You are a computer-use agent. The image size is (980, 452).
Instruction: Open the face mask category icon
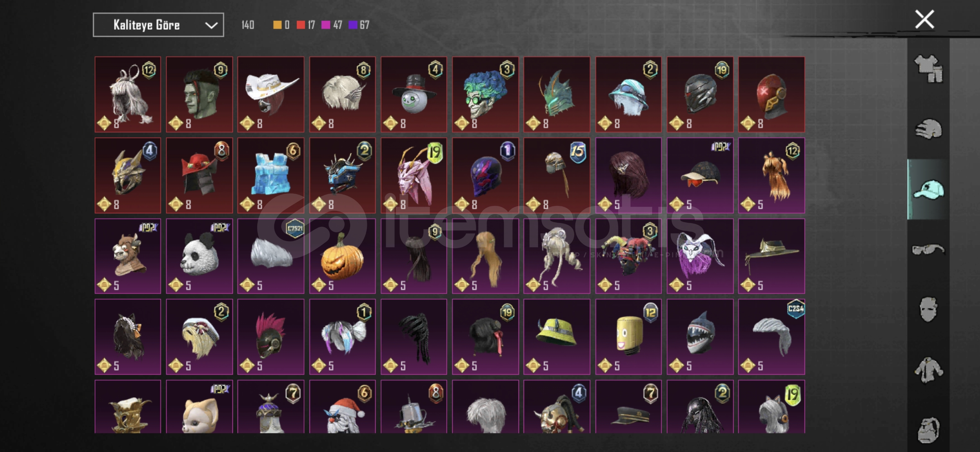coord(928,309)
